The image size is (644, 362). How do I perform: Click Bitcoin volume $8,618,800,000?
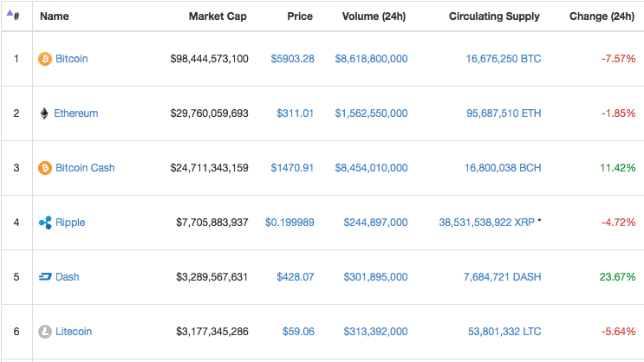371,59
